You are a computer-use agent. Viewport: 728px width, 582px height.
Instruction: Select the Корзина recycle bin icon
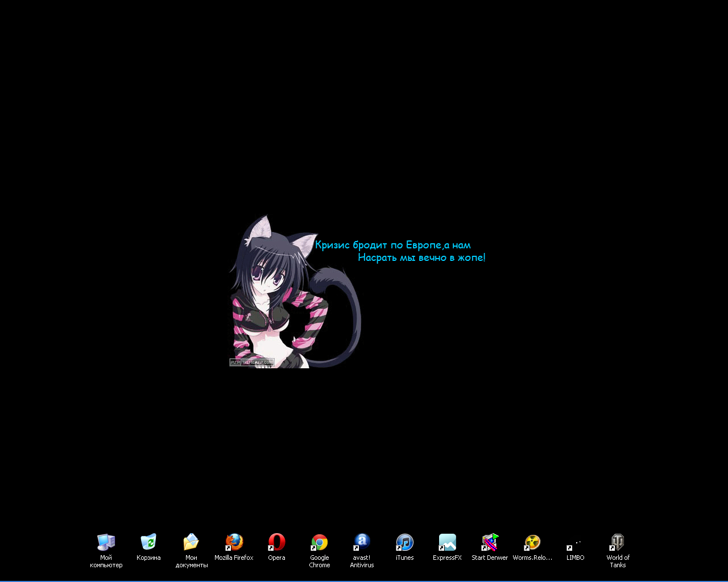(148, 542)
